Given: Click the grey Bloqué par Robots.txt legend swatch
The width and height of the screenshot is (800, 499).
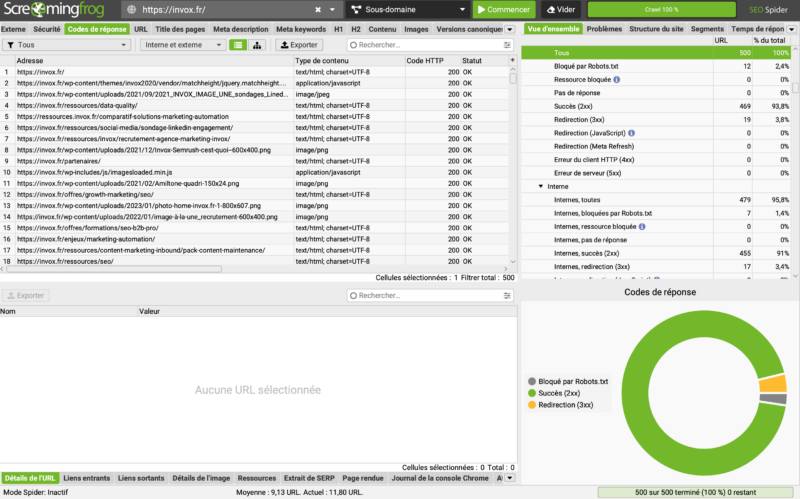Looking at the screenshot, I should click(x=532, y=381).
